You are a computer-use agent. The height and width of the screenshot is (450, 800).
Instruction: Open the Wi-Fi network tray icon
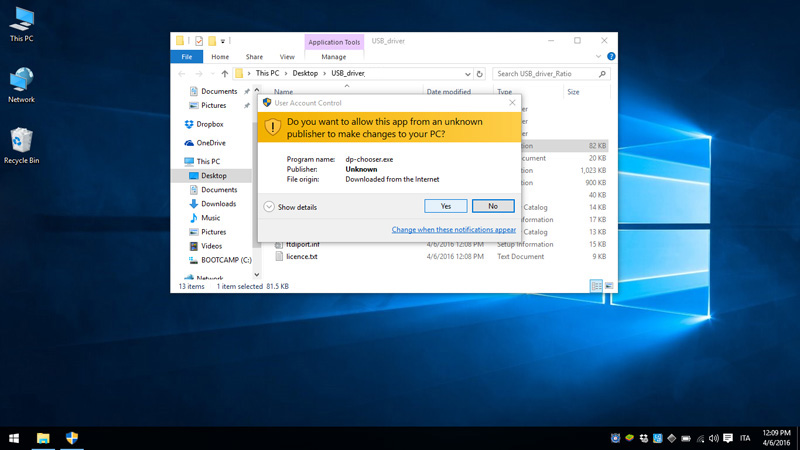[x=700, y=438]
